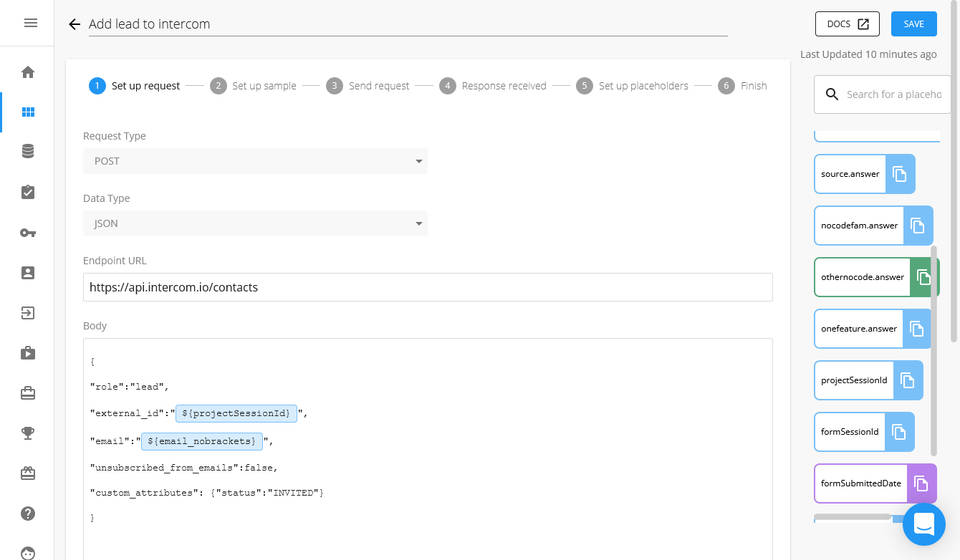This screenshot has width=960, height=560.
Task: Click the back arrow next to title
Action: click(74, 24)
